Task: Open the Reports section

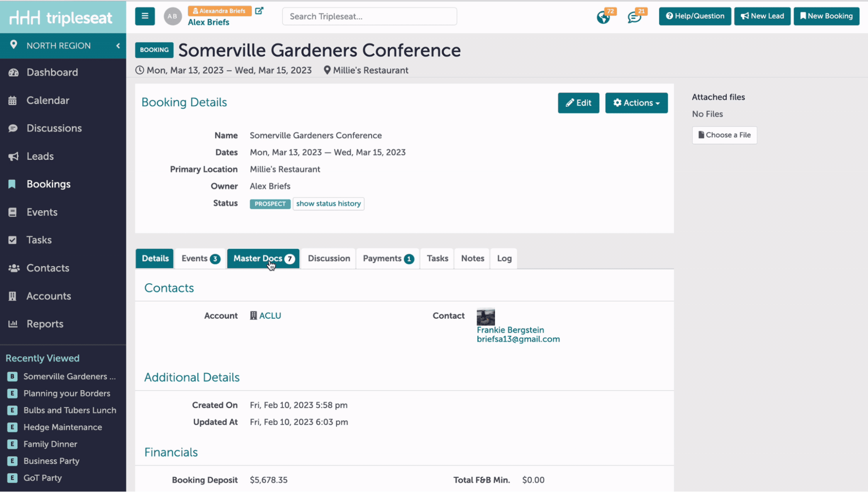Action: 45,324
